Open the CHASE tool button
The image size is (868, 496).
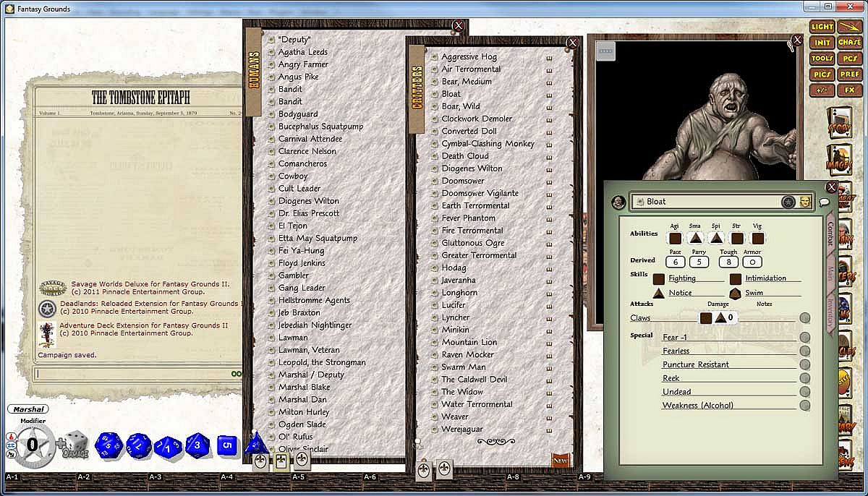[850, 43]
